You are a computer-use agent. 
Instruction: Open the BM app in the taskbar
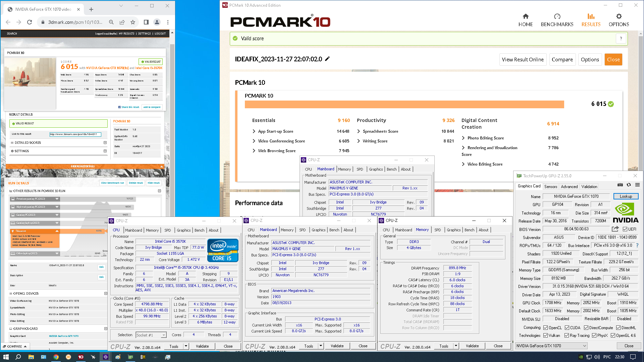(143, 357)
